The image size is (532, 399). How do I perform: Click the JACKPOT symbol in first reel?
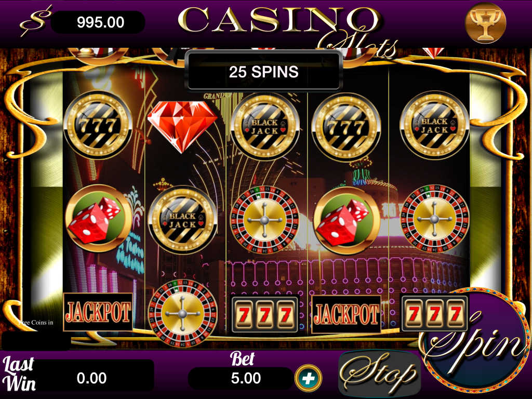click(98, 312)
